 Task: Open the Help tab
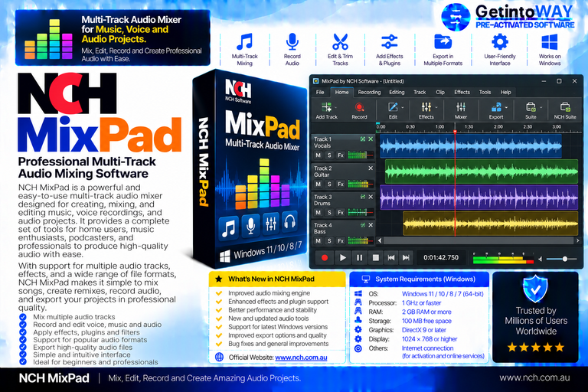click(505, 93)
